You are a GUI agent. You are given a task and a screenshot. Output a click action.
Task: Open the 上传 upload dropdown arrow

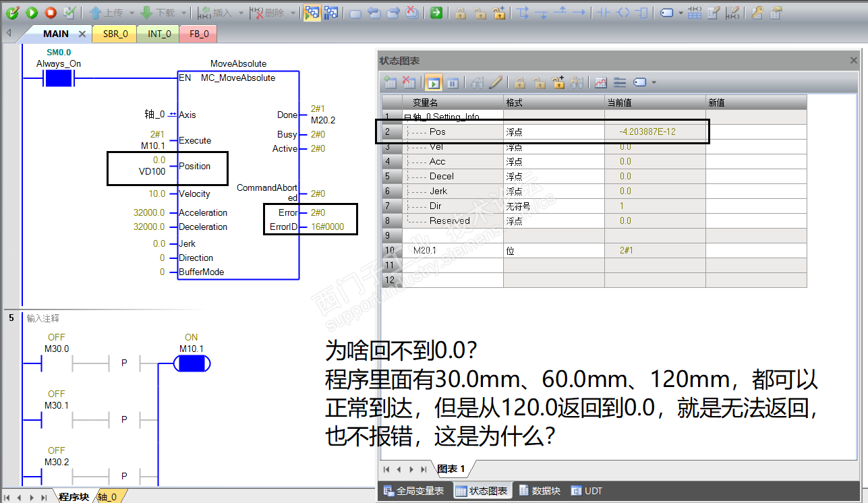pyautogui.click(x=131, y=13)
